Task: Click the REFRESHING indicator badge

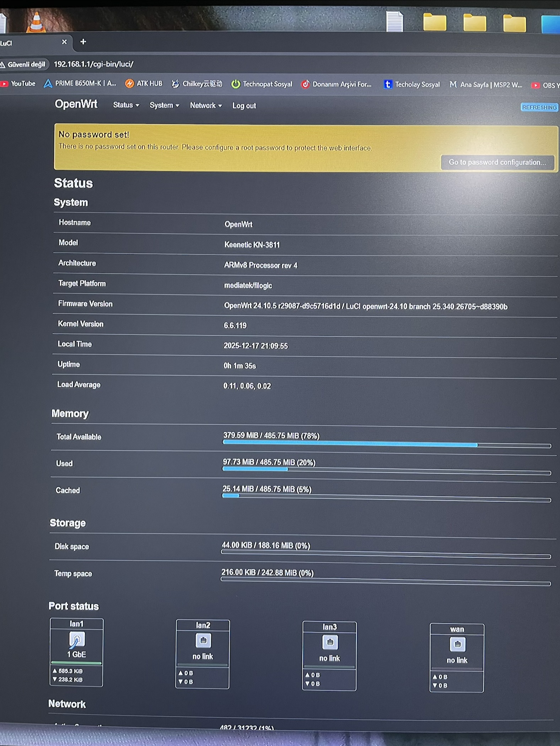Action: [x=539, y=107]
